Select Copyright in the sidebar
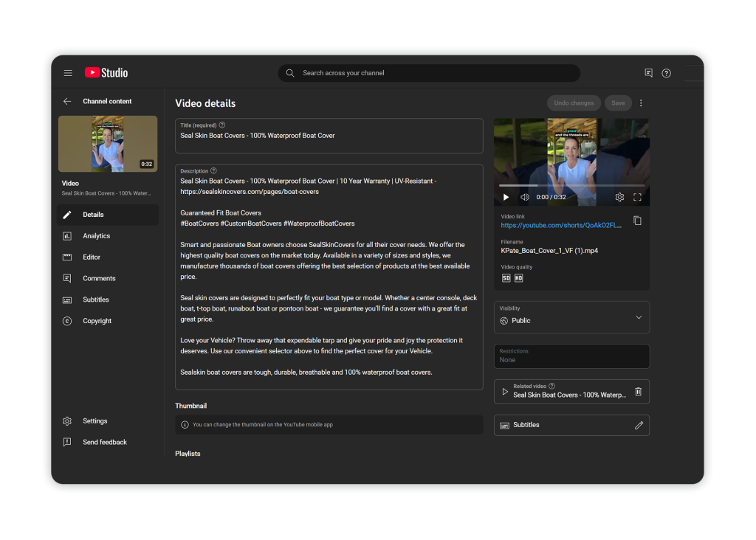 97,321
